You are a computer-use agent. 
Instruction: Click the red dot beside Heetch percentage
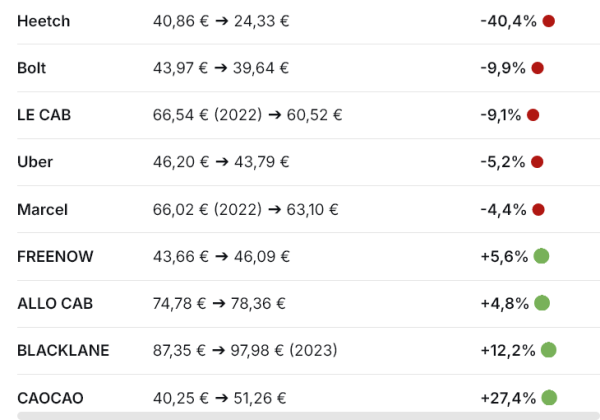548,21
